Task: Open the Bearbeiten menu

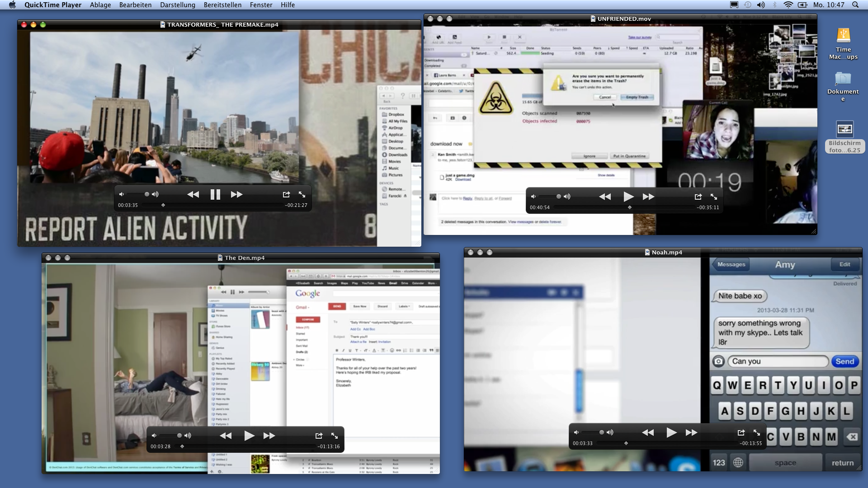Action: tap(135, 5)
